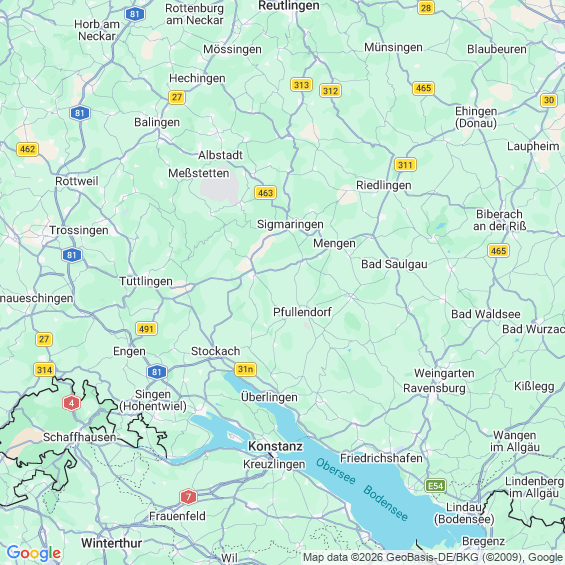Screen dimensions: 565x565
Task: Click the Obersee Bodensee lake label
Action: tap(362, 489)
